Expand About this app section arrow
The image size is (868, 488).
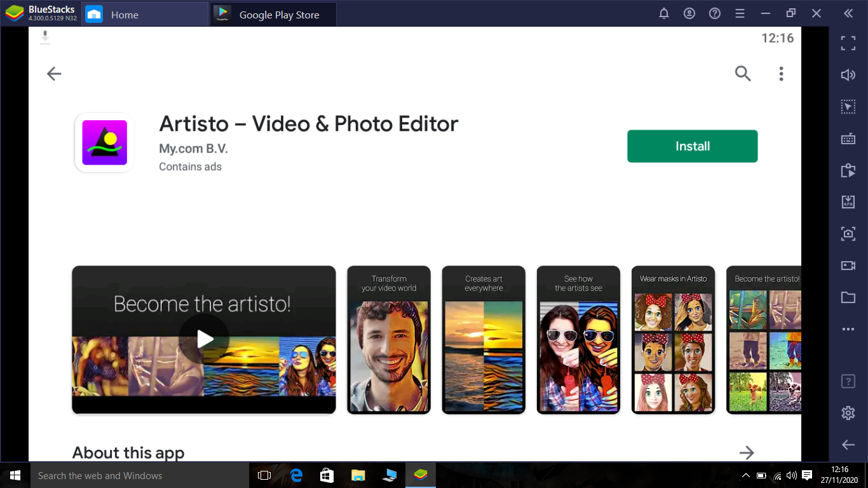[x=747, y=452]
